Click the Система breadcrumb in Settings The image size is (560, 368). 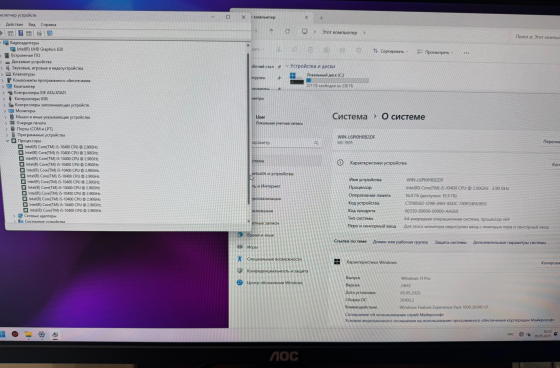point(350,116)
